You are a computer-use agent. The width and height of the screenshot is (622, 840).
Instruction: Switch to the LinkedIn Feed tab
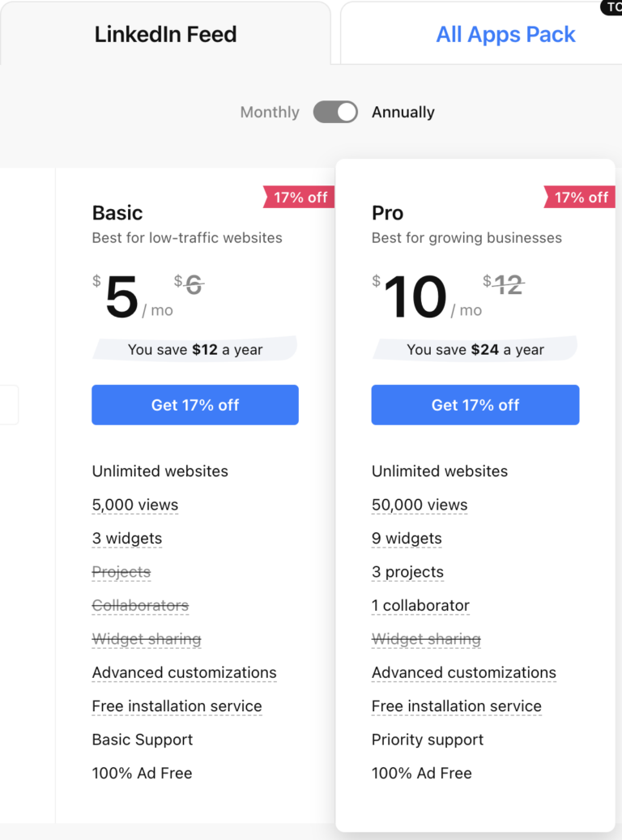click(x=165, y=35)
